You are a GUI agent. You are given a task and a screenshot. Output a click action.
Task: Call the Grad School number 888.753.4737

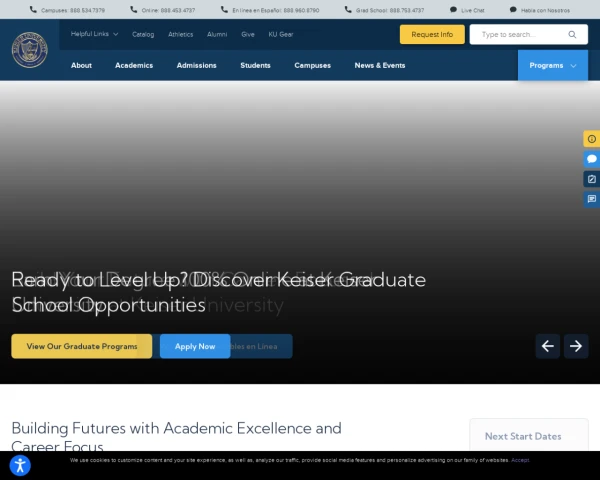390,10
